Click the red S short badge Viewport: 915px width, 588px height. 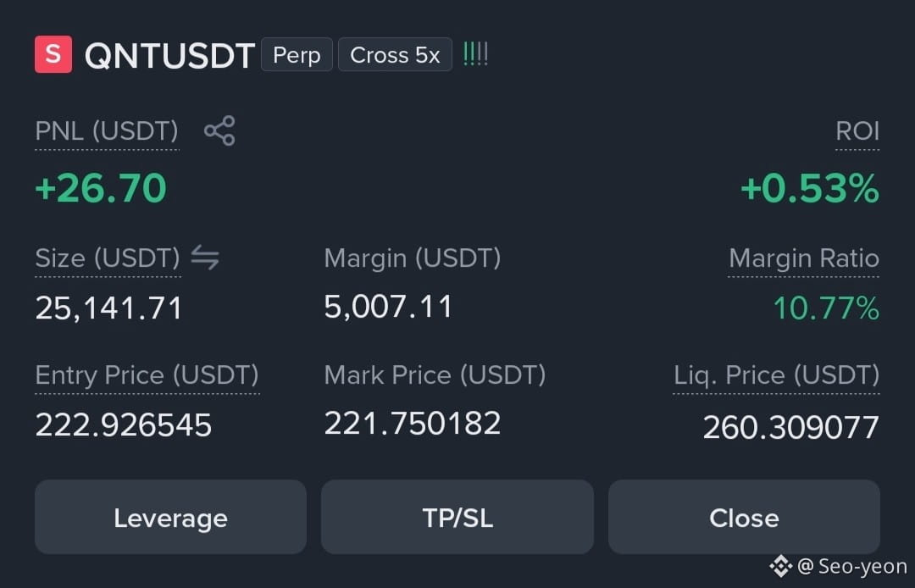tap(53, 54)
